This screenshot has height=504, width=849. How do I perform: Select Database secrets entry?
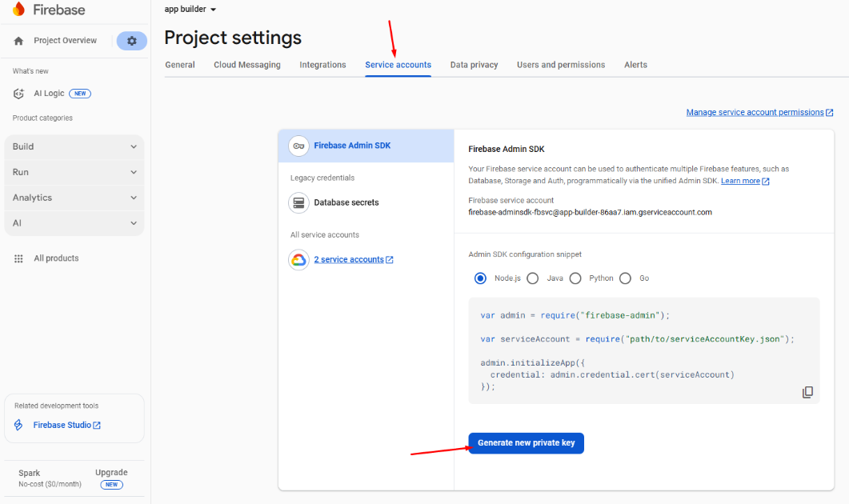[346, 202]
